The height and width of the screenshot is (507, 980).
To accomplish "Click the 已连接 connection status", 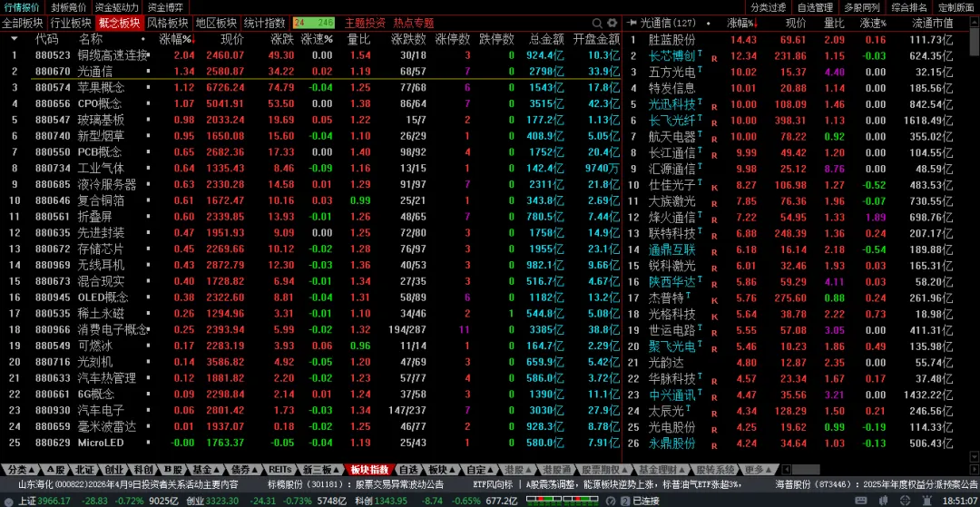I will coord(646,501).
